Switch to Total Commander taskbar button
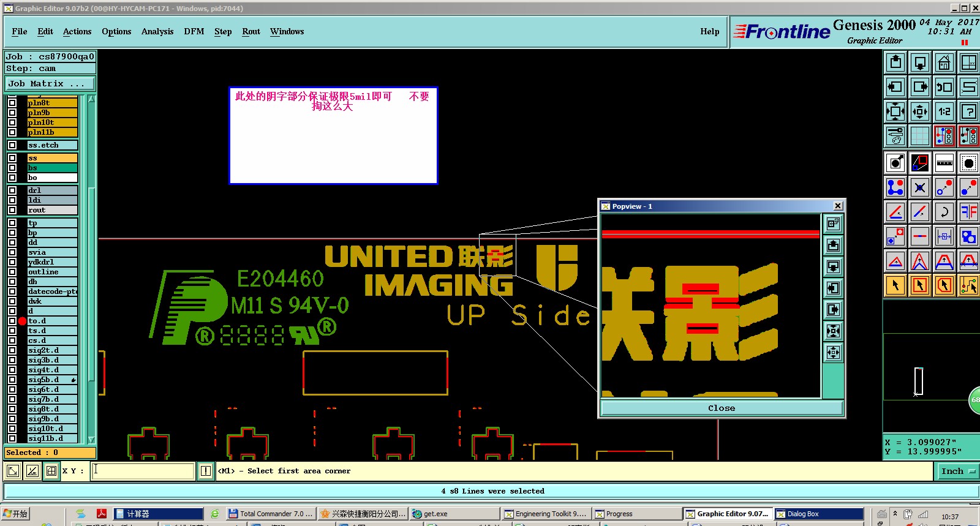 tap(271, 514)
